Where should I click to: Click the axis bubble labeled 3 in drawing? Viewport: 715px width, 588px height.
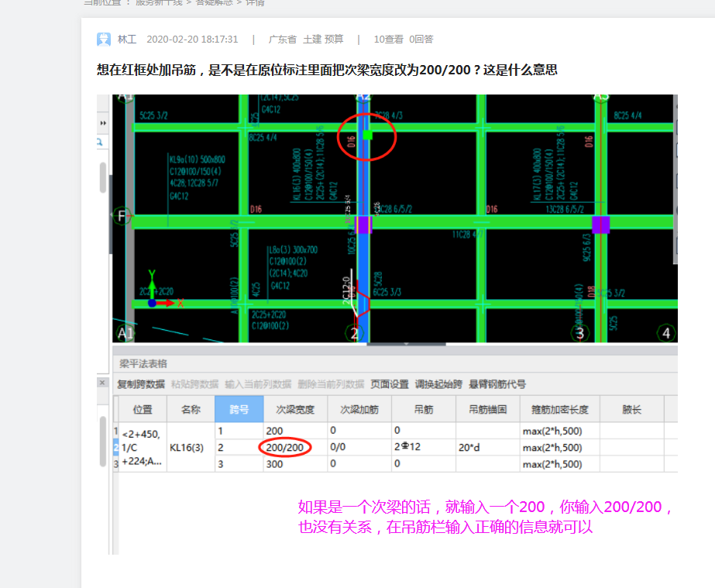pos(579,333)
